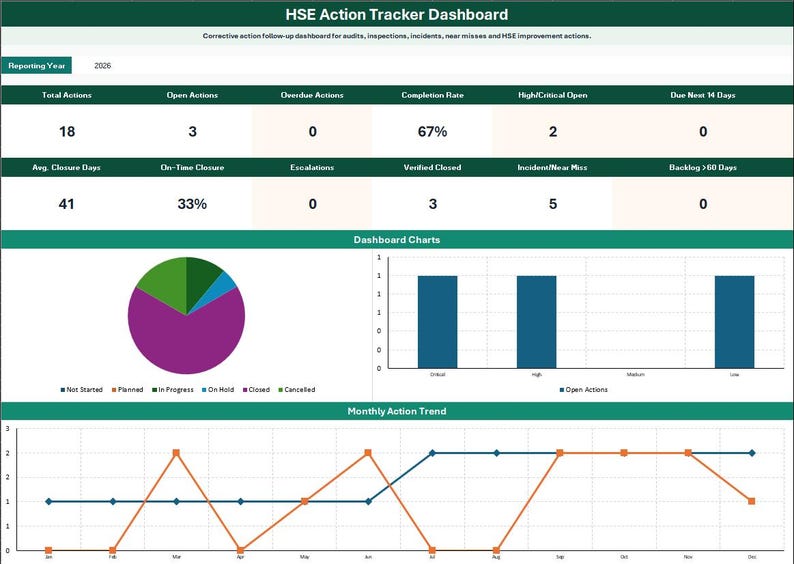Screen dimensions: 794x564
Task: Select the Critical bar in bar chart
Action: (438, 322)
